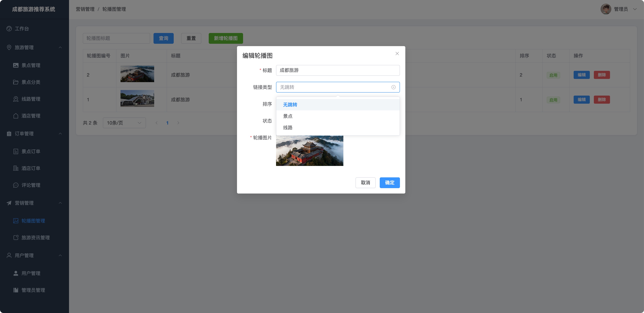
Task: Select 景点 option in dropdown
Action: (338, 116)
